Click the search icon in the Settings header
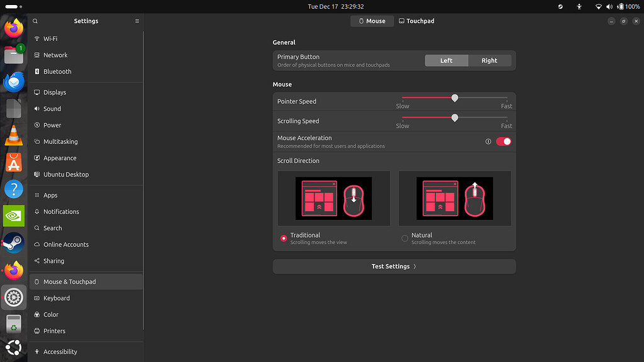 [35, 21]
